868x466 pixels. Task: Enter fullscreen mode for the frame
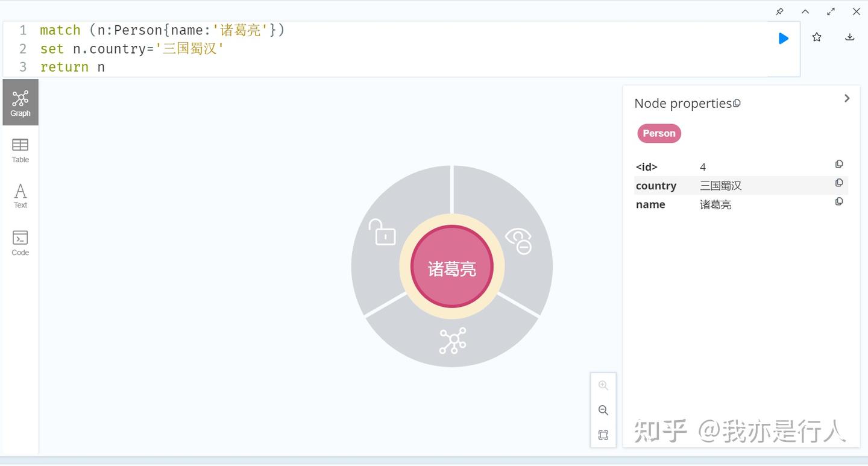click(831, 11)
